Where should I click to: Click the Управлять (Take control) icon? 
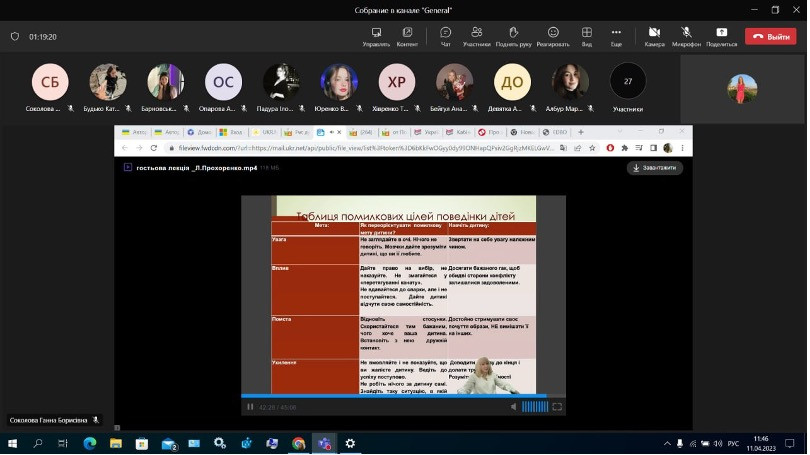pyautogui.click(x=376, y=33)
